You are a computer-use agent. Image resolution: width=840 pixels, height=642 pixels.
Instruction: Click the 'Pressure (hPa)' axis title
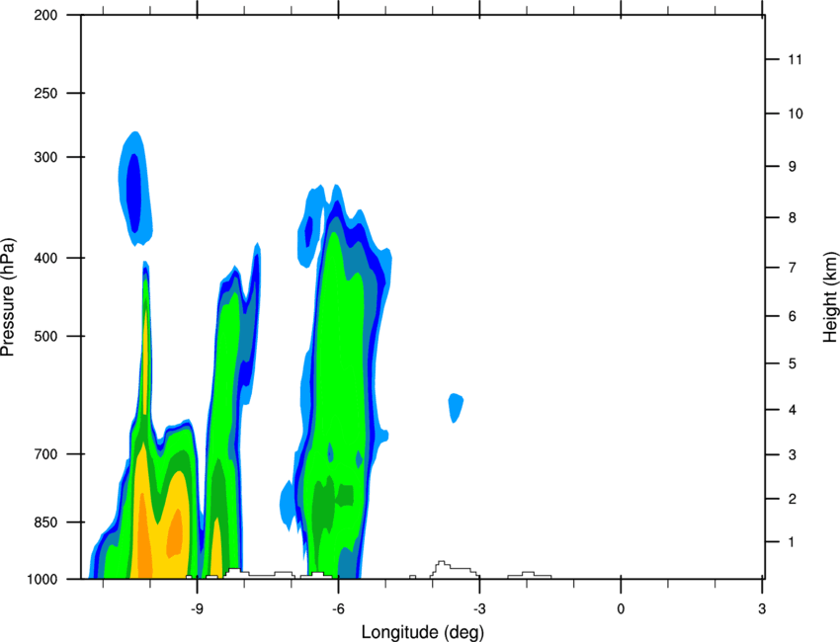[8, 297]
